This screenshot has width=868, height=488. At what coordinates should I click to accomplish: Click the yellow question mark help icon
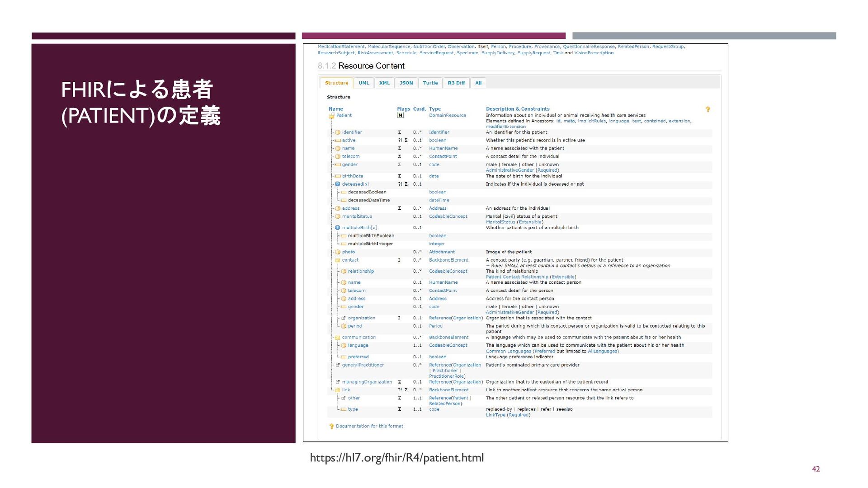(x=708, y=109)
